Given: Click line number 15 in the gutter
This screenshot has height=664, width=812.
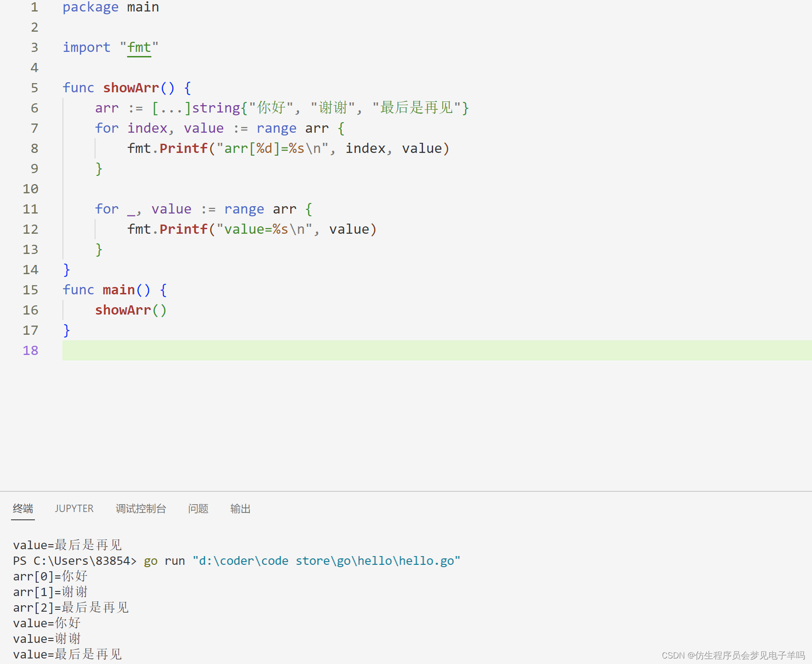Looking at the screenshot, I should pos(31,290).
